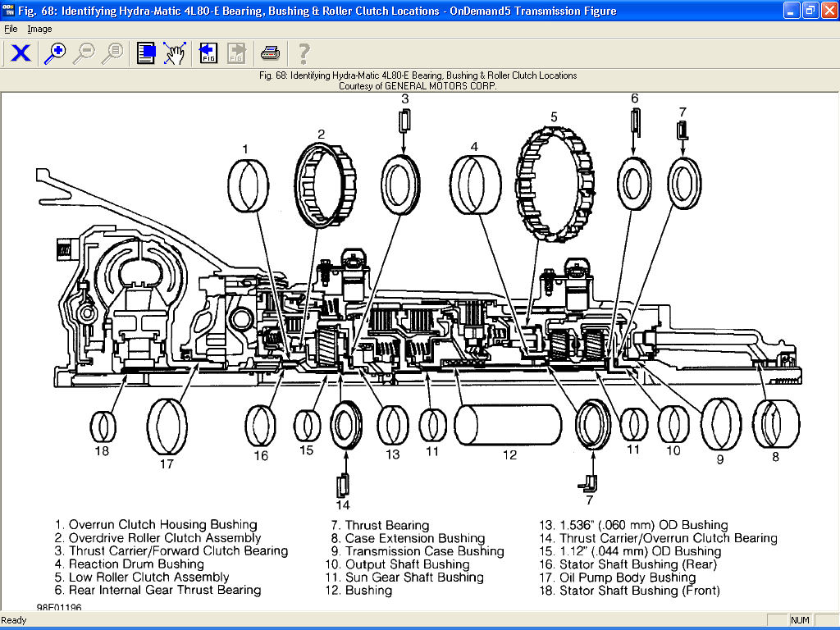840x630 pixels.
Task: Click the application icon in the title bar
Action: click(x=8, y=10)
